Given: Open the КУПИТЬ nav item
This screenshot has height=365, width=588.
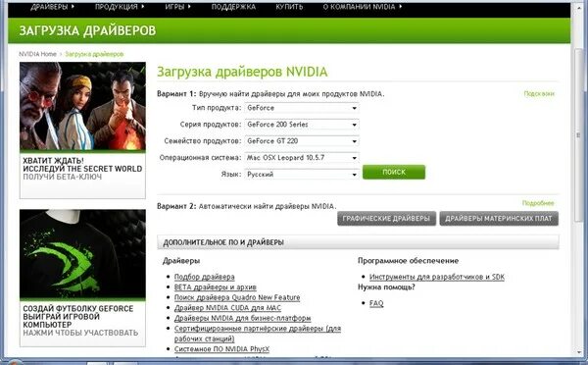Looking at the screenshot, I should tap(289, 7).
